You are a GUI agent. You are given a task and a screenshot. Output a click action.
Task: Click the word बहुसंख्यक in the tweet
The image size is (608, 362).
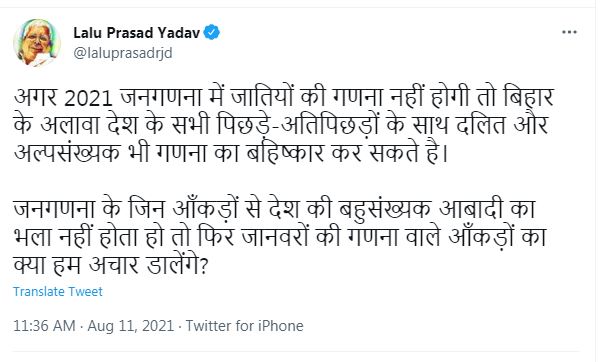click(385, 209)
